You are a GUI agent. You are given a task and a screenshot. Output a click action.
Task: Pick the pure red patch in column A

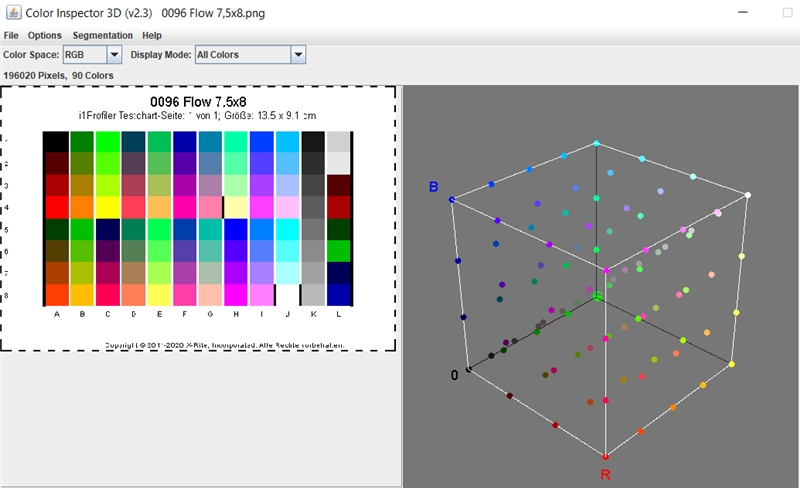55,207
